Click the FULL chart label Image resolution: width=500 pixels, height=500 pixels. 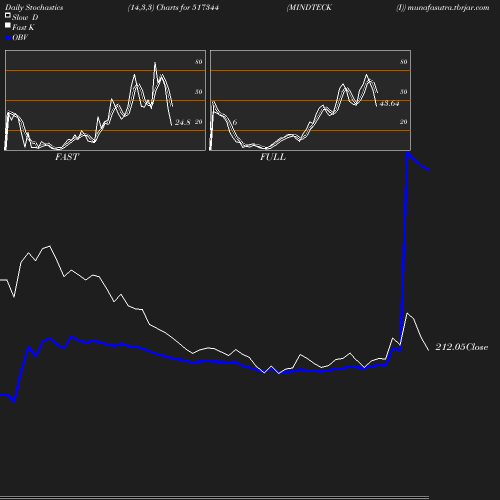(273, 157)
